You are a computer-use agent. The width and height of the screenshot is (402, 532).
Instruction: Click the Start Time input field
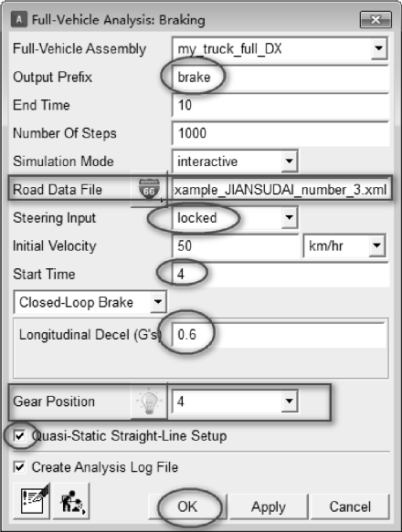tap(280, 274)
